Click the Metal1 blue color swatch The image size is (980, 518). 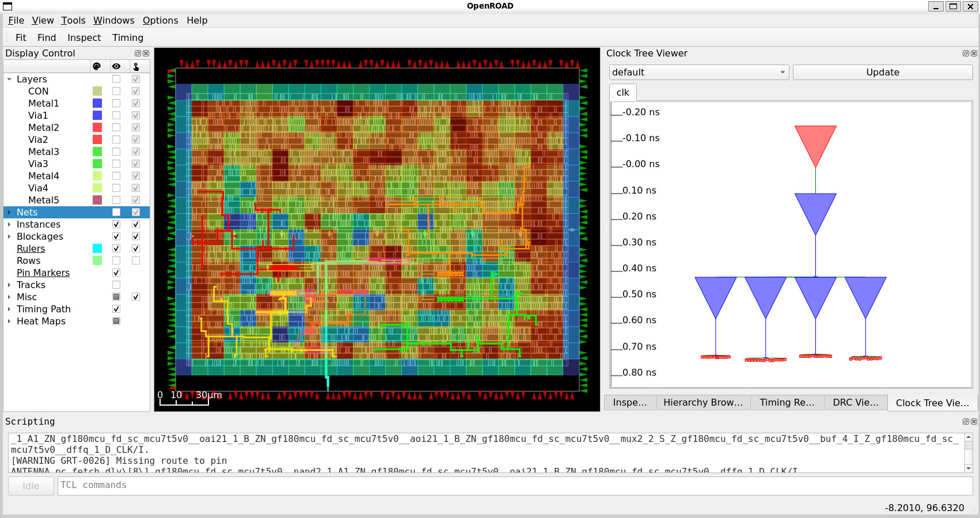(97, 103)
